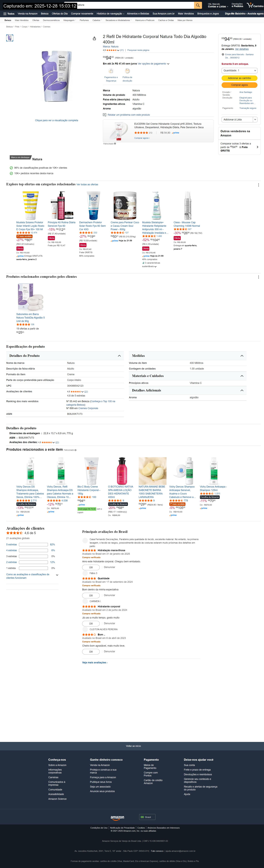The image size is (264, 868).
Task: Click the report-a-problem speech bubble icon
Action: click(105, 115)
